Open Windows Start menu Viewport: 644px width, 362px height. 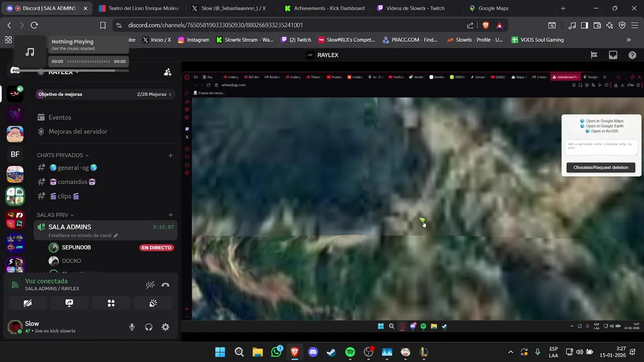(x=220, y=352)
